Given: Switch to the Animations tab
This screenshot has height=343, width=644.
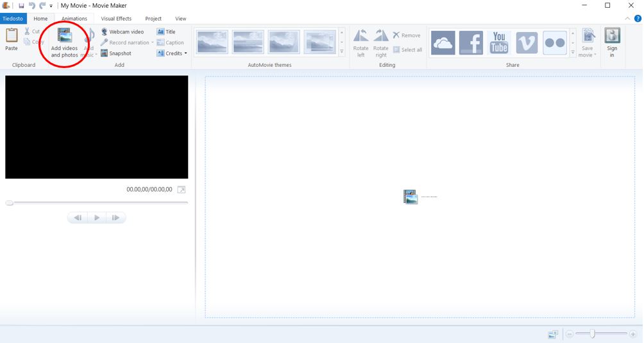Looking at the screenshot, I should pyautogui.click(x=74, y=19).
